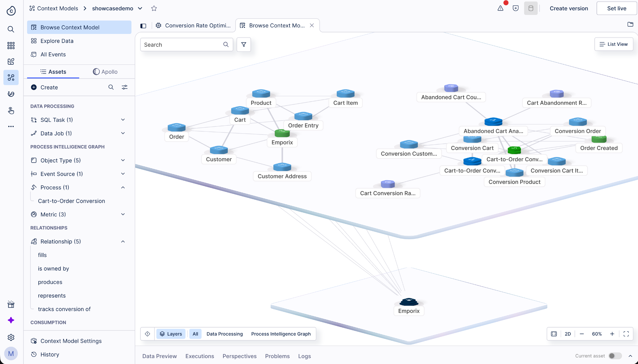Close the Browse Context Mo... tab

pyautogui.click(x=312, y=26)
